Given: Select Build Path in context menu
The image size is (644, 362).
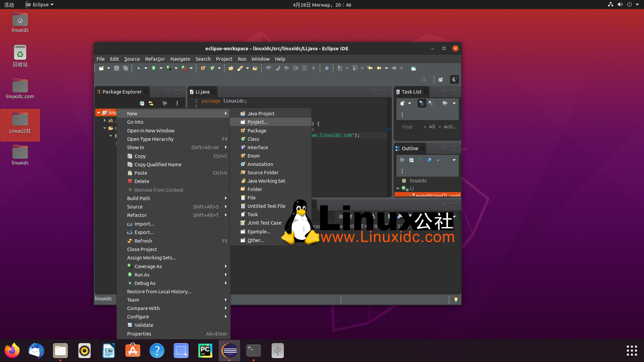Looking at the screenshot, I should [173, 198].
